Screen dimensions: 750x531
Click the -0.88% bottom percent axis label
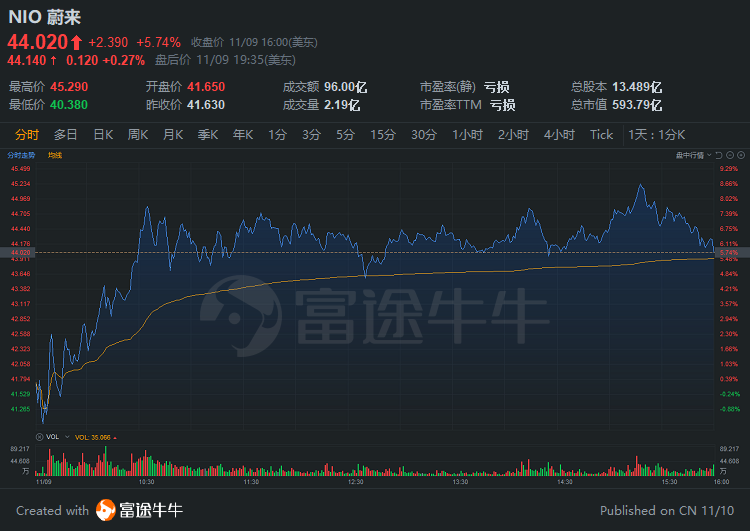click(729, 409)
